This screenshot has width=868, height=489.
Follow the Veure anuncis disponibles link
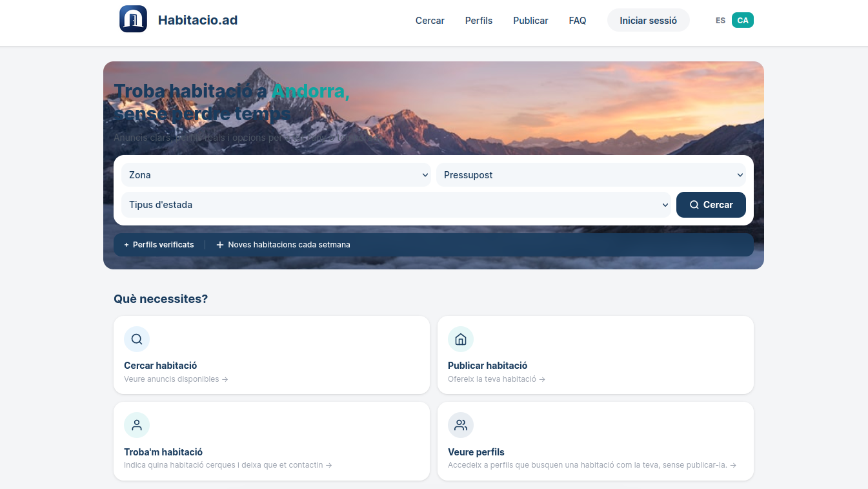click(176, 379)
